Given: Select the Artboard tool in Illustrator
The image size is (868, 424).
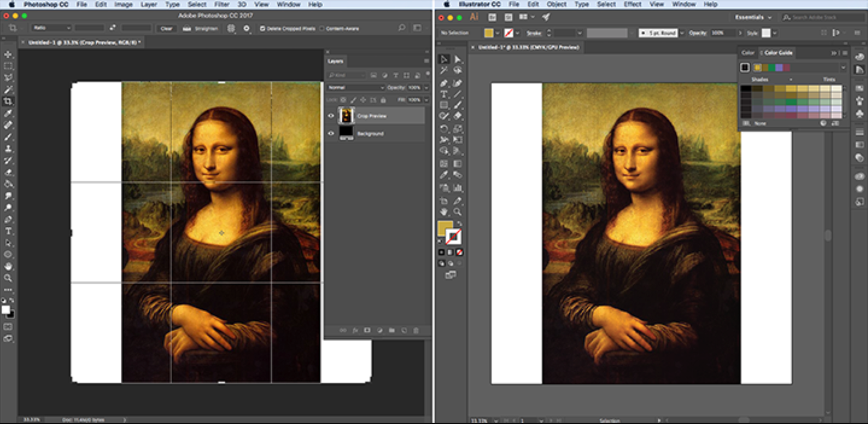Looking at the screenshot, I should pos(444,200).
